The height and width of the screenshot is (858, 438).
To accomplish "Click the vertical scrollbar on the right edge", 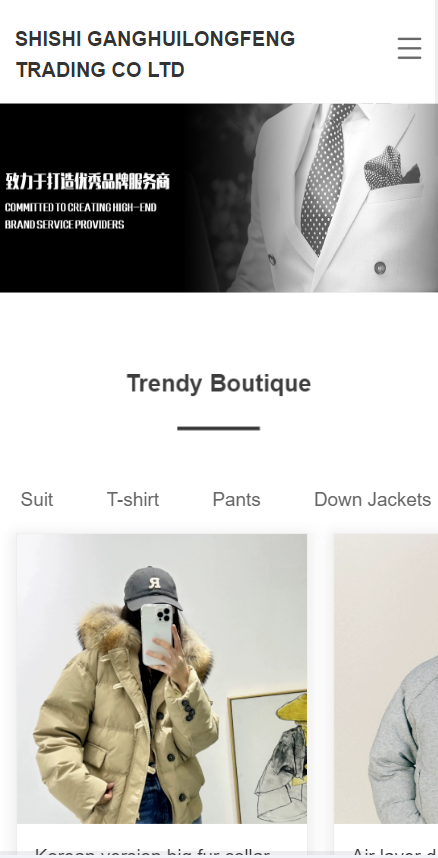I will 436,429.
